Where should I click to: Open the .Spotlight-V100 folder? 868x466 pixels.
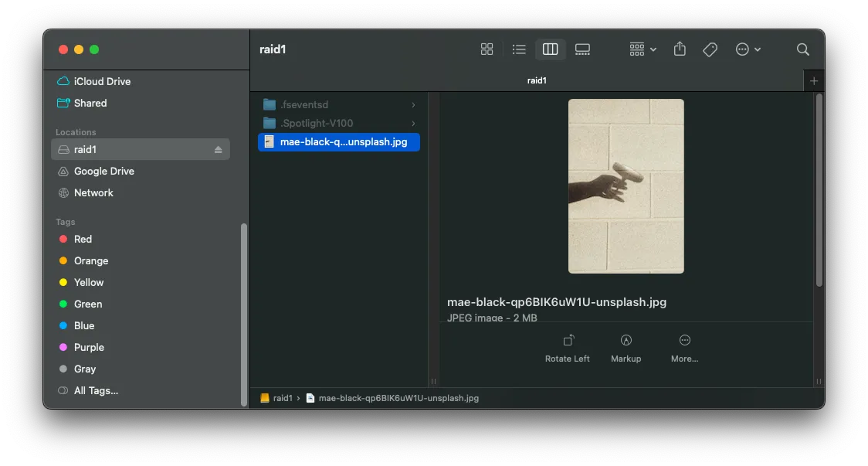click(316, 123)
